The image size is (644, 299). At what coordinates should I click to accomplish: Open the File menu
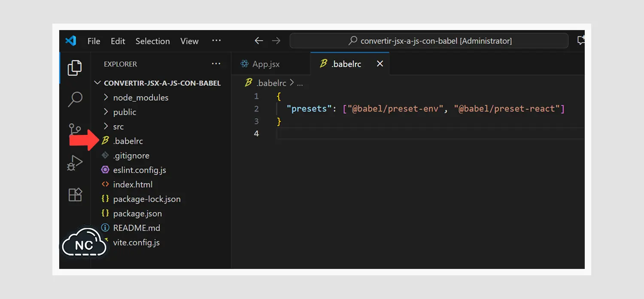(x=94, y=41)
